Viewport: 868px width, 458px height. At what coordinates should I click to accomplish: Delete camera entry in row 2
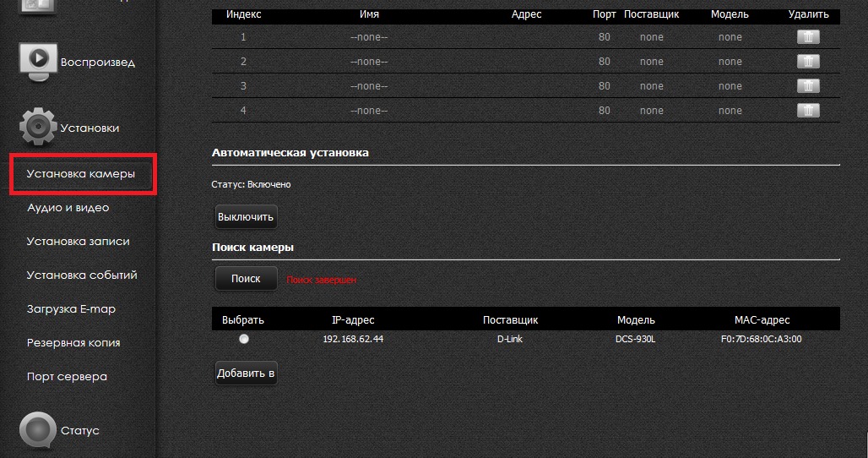pos(808,62)
